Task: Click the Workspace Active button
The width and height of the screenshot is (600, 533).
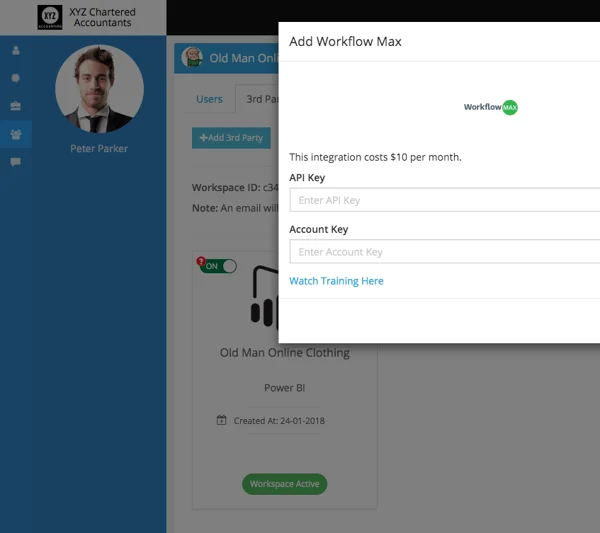Action: pos(284,484)
